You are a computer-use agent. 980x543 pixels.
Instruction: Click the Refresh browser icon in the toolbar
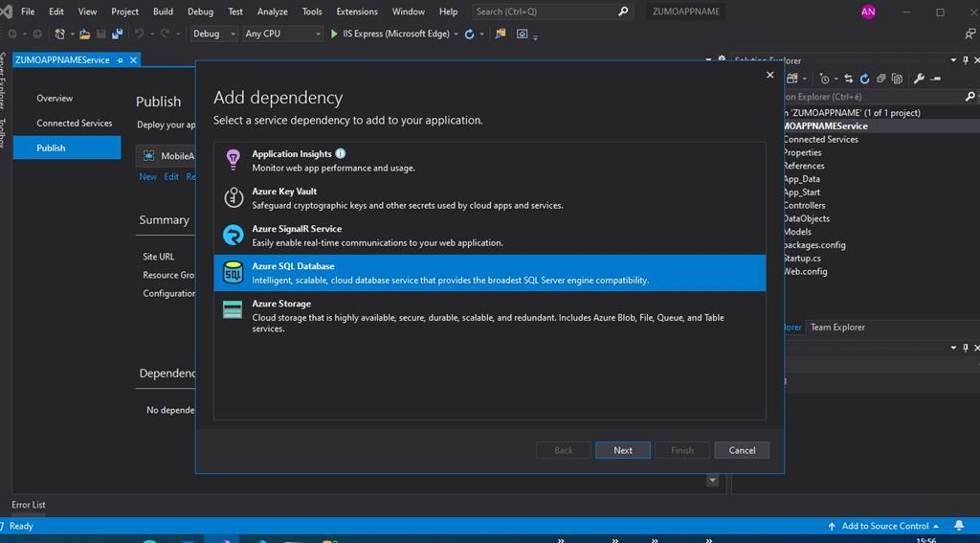click(x=469, y=34)
